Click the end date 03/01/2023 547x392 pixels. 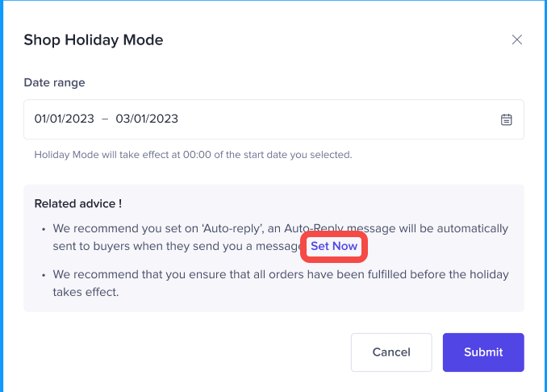click(x=147, y=119)
